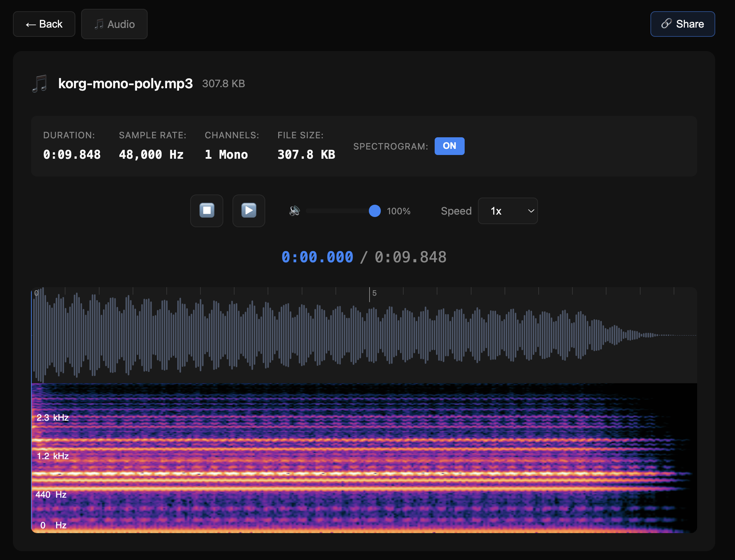
Task: Toggle the Spectrogram ON switch
Action: 449,146
